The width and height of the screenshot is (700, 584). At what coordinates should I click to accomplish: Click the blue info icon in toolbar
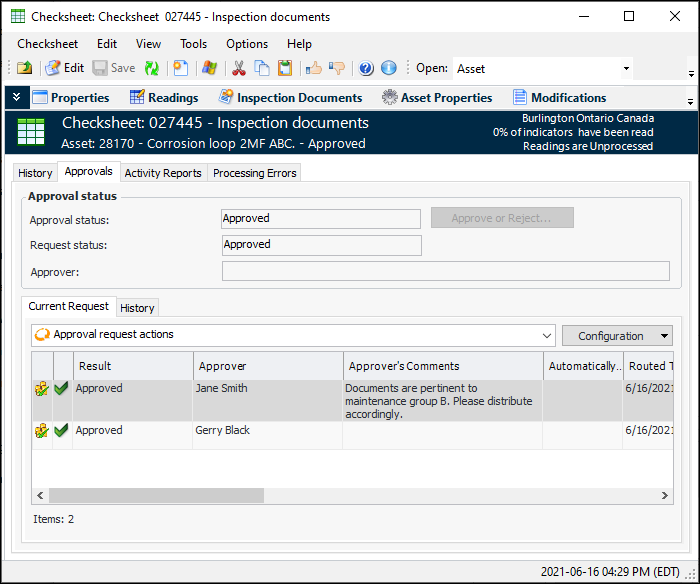tap(389, 68)
